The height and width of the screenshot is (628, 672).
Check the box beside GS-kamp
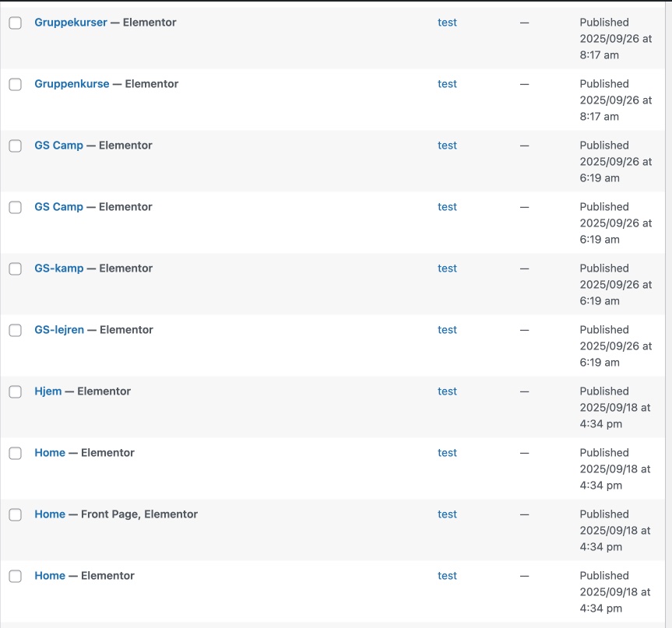[15, 269]
